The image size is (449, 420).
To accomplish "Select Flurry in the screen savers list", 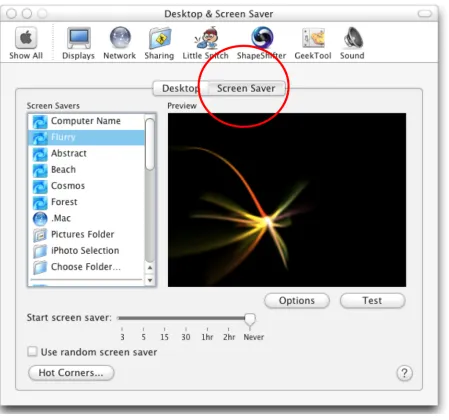I will [x=86, y=137].
